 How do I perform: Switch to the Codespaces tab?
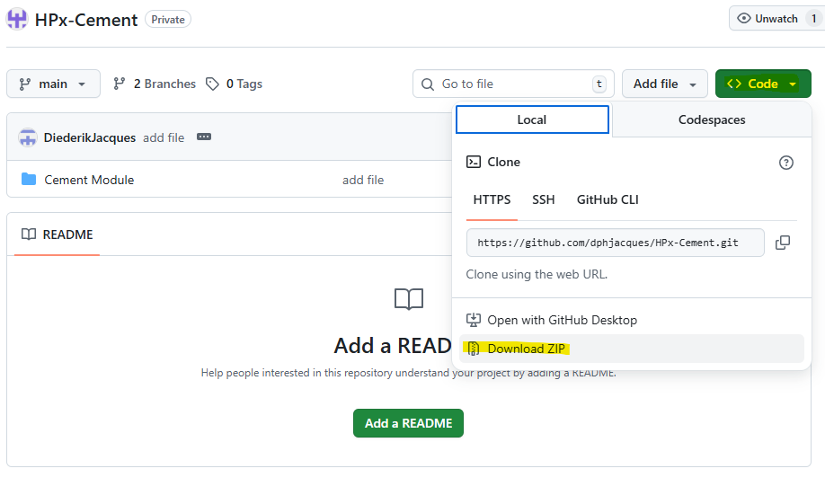click(711, 119)
